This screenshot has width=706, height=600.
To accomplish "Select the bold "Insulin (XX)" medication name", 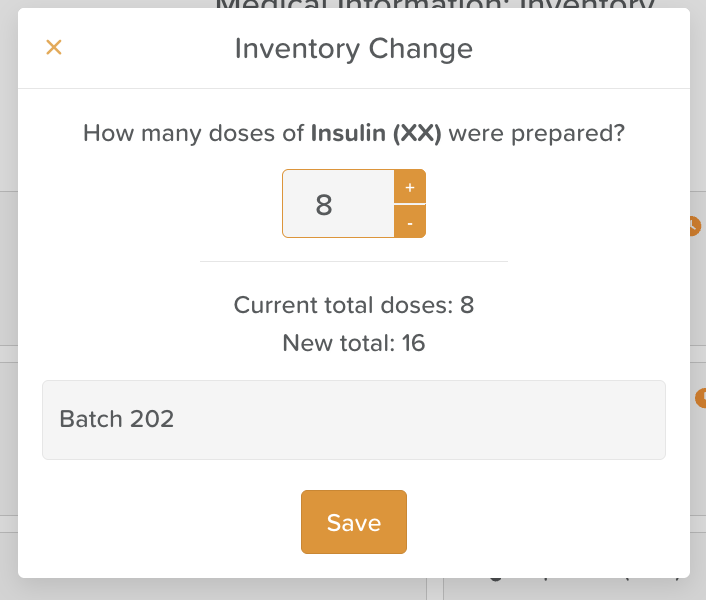I will point(376,133).
